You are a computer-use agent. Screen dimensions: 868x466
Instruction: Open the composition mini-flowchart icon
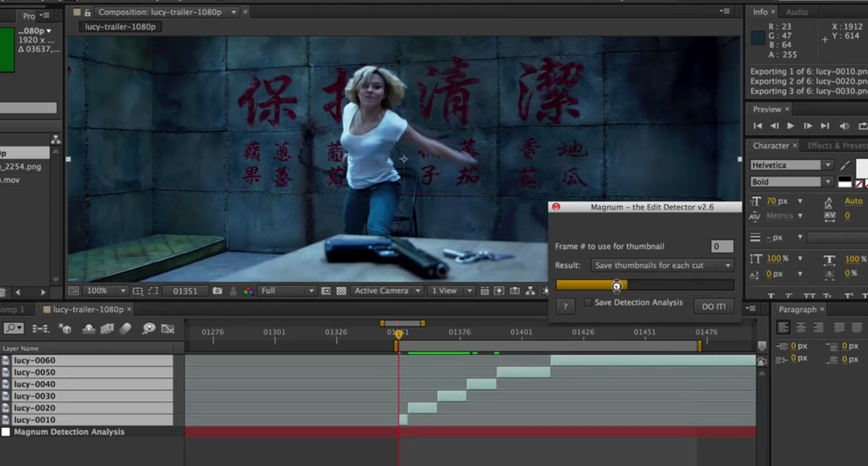coord(41,329)
